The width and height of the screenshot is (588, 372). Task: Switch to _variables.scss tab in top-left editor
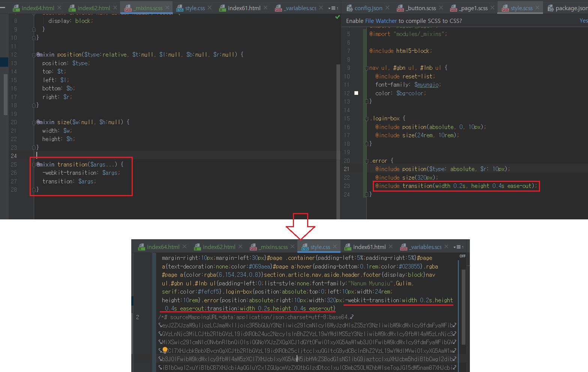click(x=300, y=8)
